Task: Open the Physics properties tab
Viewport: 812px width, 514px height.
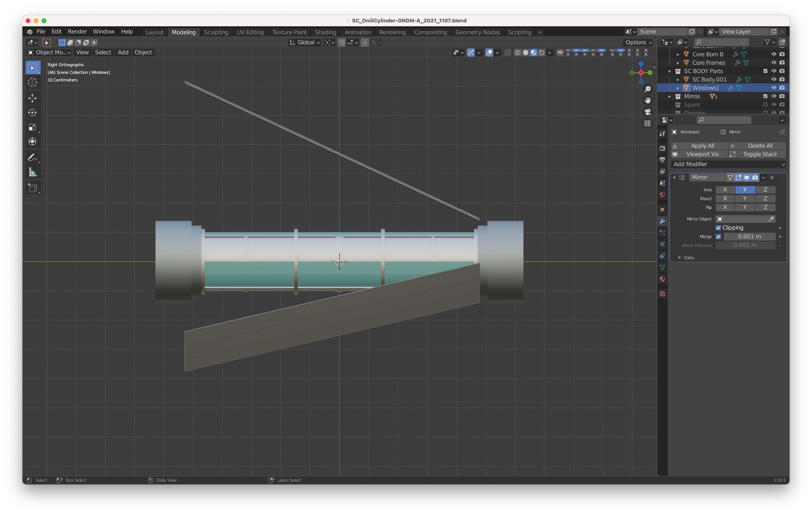Action: 662,244
